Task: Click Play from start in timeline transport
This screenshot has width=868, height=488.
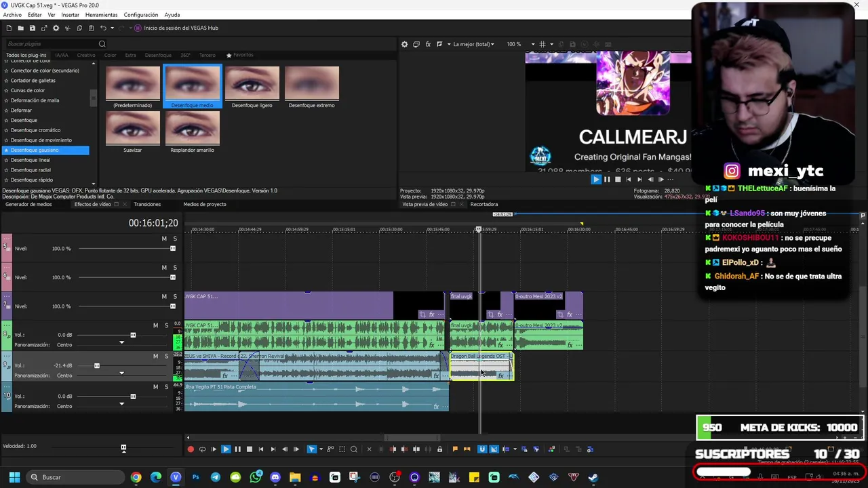Action: pos(214,449)
